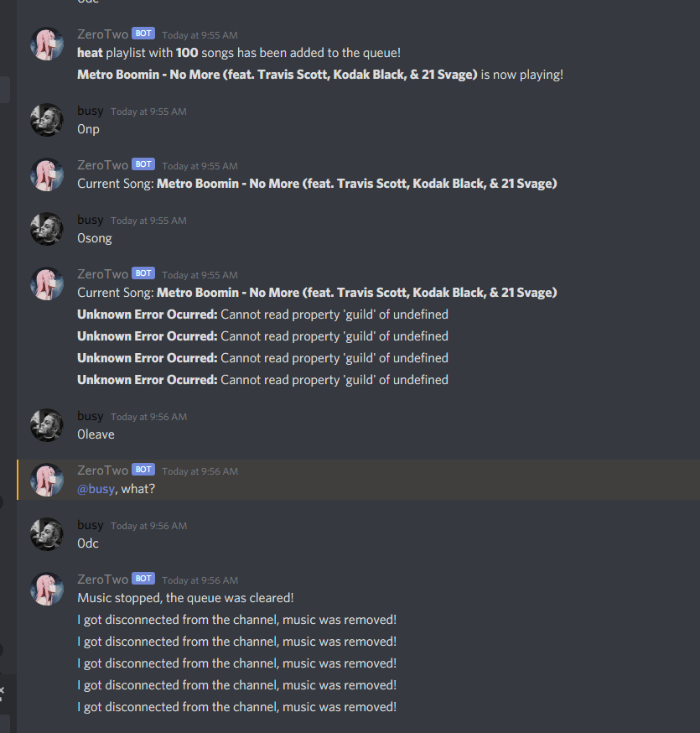This screenshot has height=733, width=700.
Task: Open ZeroTwo's avatar beside the heat playlist message
Action: point(47,44)
